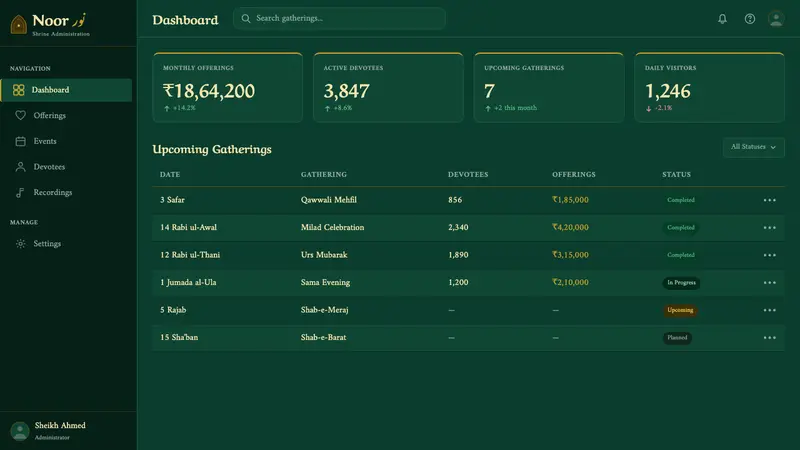
Task: Open the help question mark icon
Action: tap(749, 19)
